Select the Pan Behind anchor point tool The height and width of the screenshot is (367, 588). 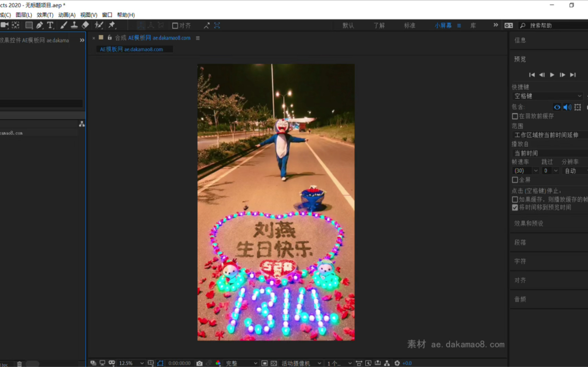[x=16, y=25]
